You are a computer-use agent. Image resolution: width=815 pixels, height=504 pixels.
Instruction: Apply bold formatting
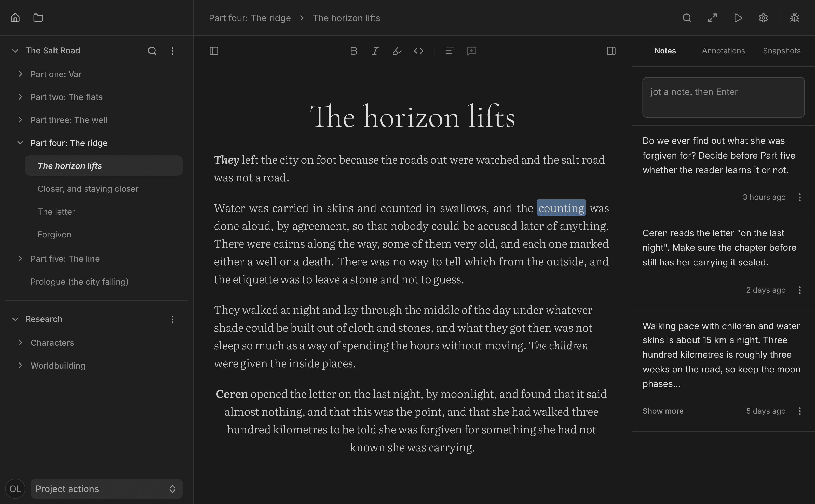(354, 51)
